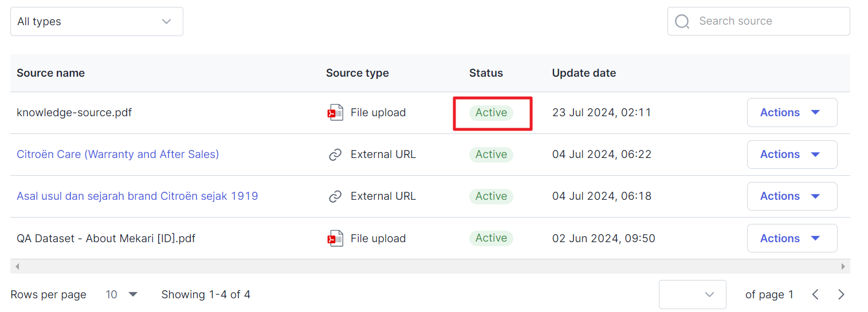
Task: Open Actions menu for knowledge-source.pdf
Action: (x=792, y=113)
